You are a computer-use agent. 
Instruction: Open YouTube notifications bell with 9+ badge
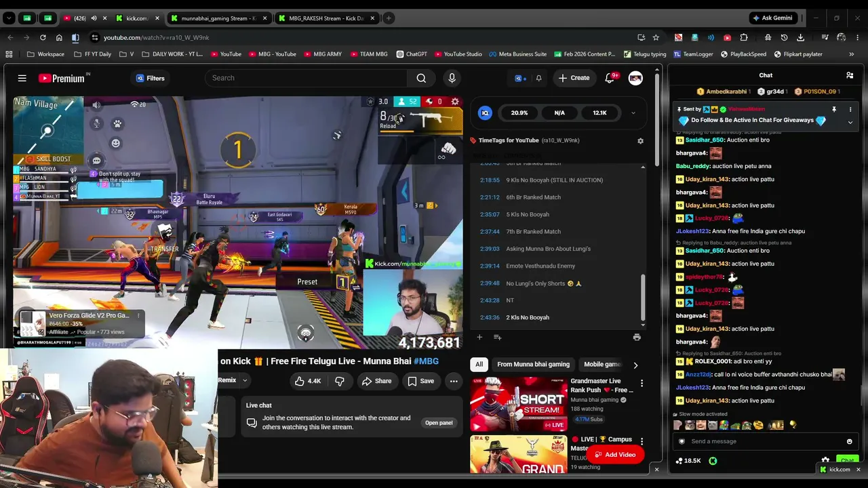point(610,78)
